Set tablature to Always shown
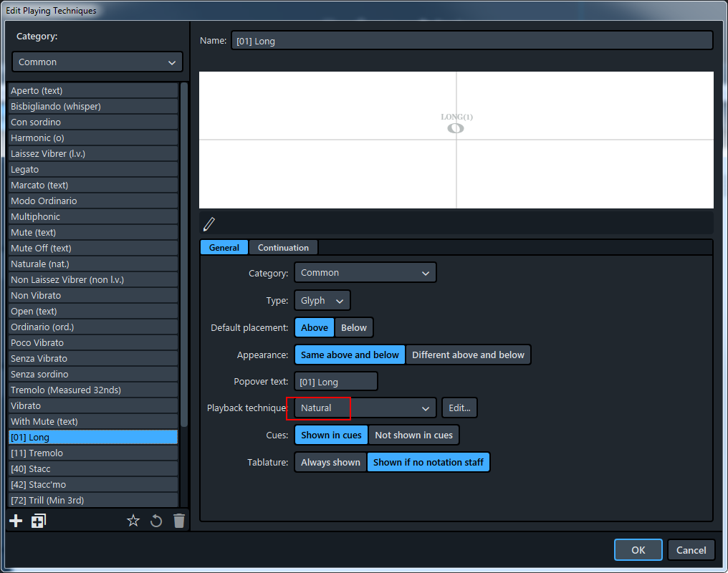Image resolution: width=728 pixels, height=573 pixels. (330, 462)
